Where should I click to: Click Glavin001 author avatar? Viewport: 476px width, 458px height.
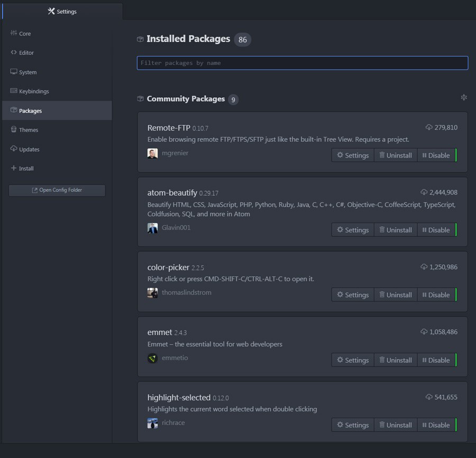(x=152, y=228)
